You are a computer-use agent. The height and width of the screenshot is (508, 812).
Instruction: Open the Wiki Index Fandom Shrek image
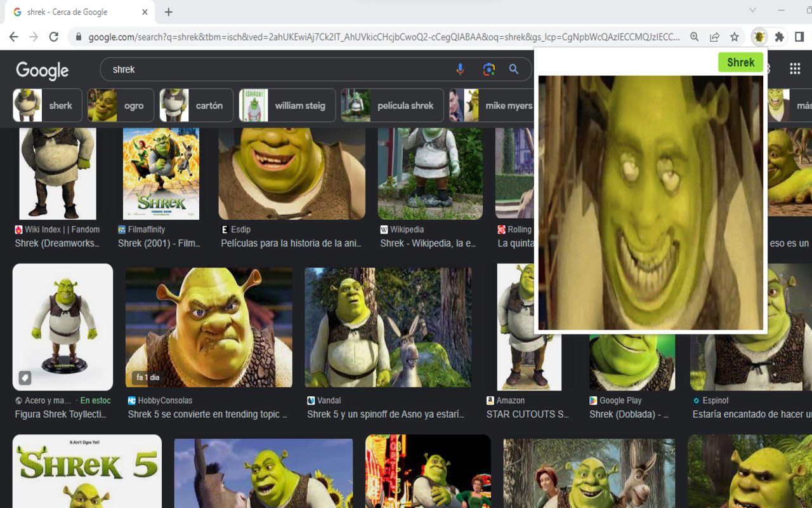pos(58,173)
